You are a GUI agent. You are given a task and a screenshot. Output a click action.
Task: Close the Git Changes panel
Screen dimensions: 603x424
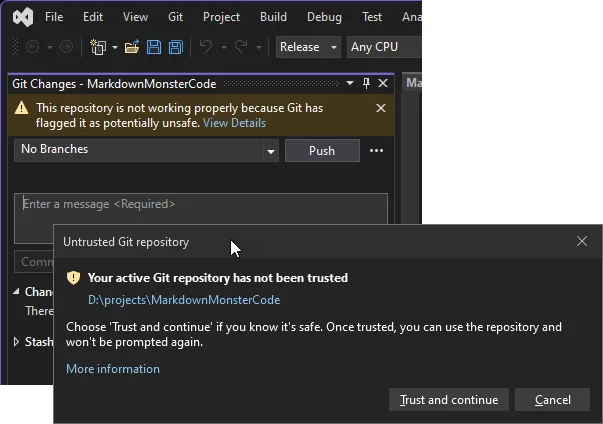pyautogui.click(x=383, y=83)
